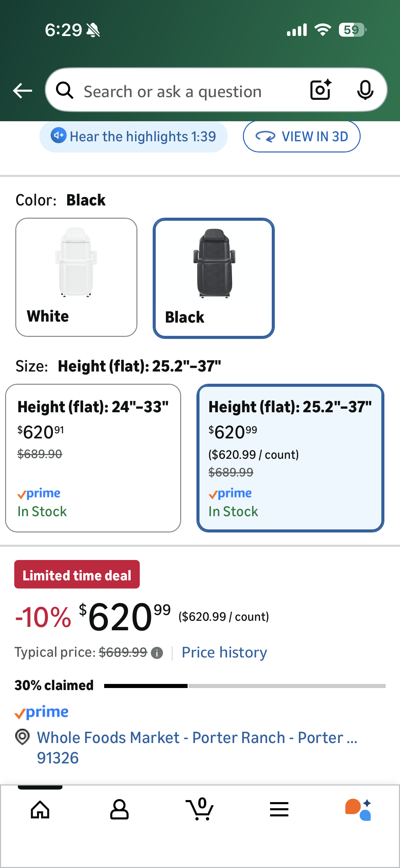Viewport: 400px width, 868px height.
Task: Go to the Home tab
Action: point(40,810)
